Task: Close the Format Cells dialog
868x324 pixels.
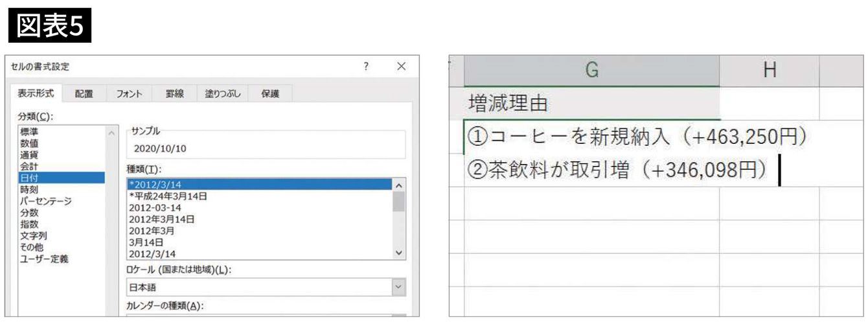Action: 401,67
